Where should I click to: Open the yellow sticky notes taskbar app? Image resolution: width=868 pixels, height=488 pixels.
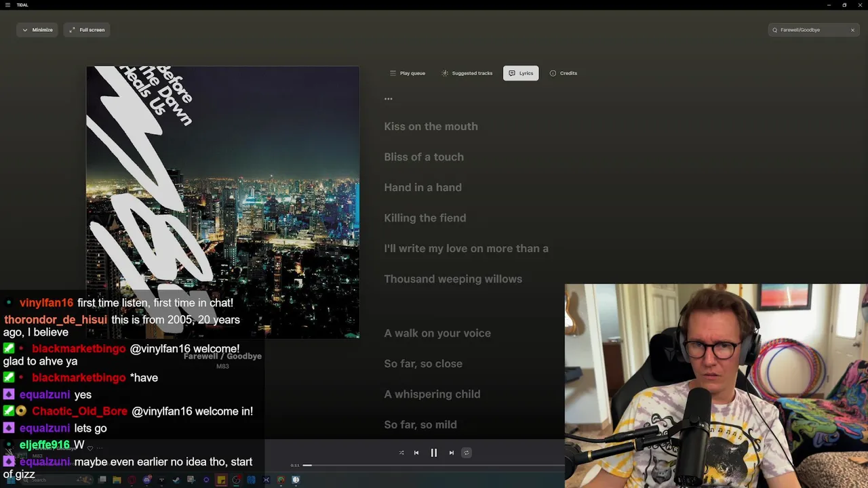(x=221, y=480)
